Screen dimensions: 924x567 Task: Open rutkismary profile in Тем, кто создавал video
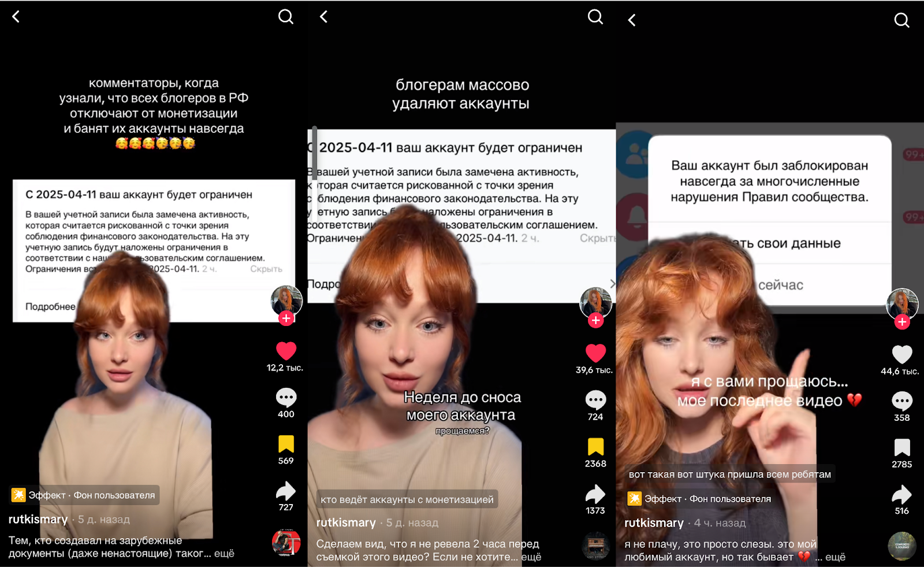(38, 519)
